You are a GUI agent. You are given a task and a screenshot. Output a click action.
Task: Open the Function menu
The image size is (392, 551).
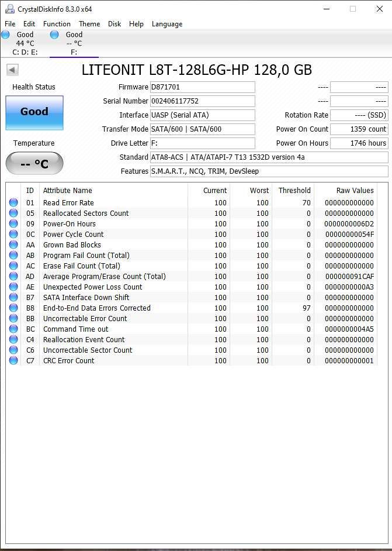pyautogui.click(x=57, y=24)
